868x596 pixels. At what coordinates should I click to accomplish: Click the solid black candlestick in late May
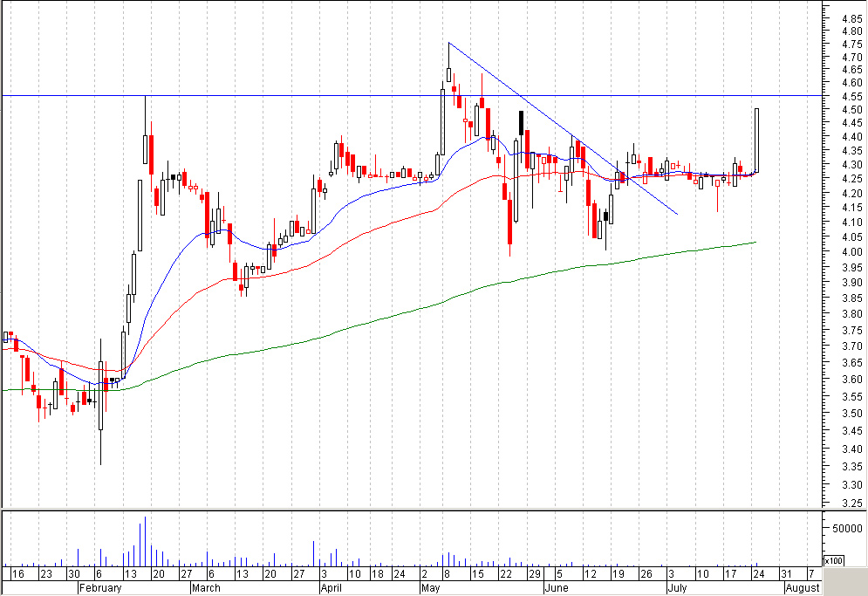tap(521, 123)
